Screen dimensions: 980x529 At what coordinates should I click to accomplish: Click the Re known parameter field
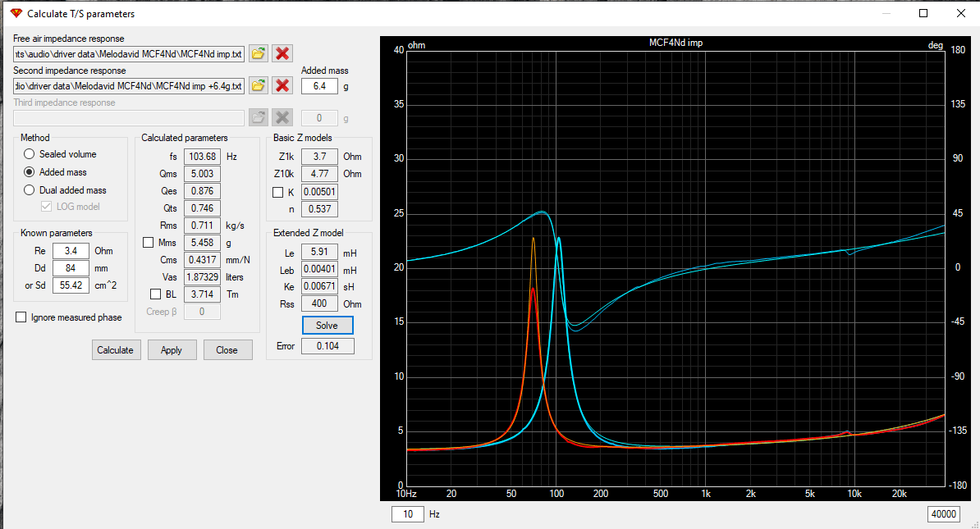point(71,251)
